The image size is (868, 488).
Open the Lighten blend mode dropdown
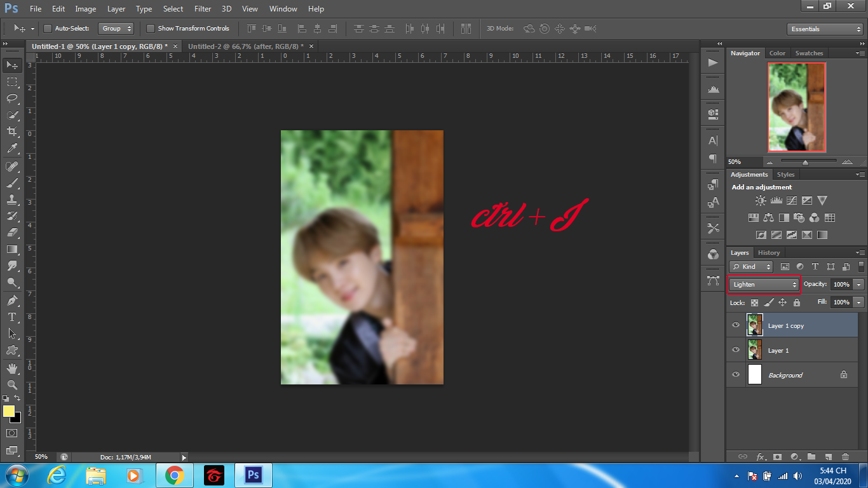(x=763, y=285)
